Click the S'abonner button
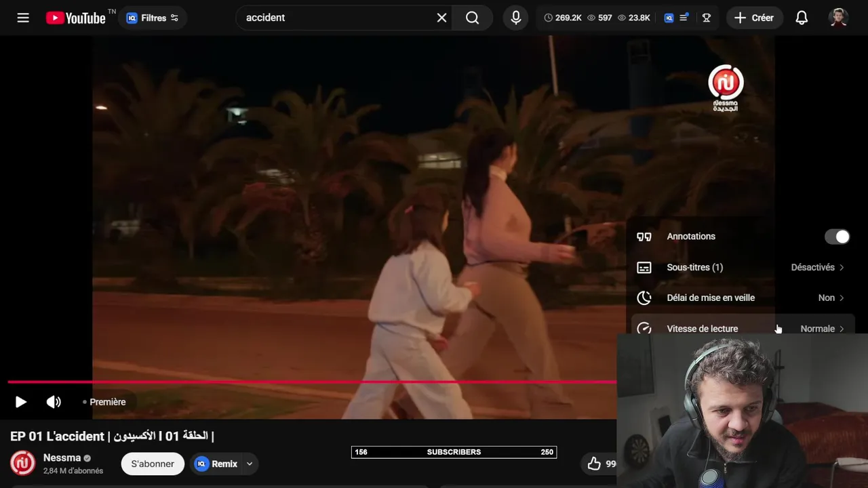Image resolution: width=868 pixels, height=488 pixels. coord(153,464)
